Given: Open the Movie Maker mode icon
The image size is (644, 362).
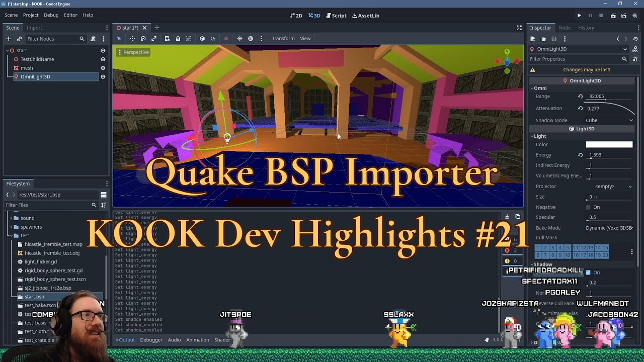Looking at the screenshot, I should 635,16.
